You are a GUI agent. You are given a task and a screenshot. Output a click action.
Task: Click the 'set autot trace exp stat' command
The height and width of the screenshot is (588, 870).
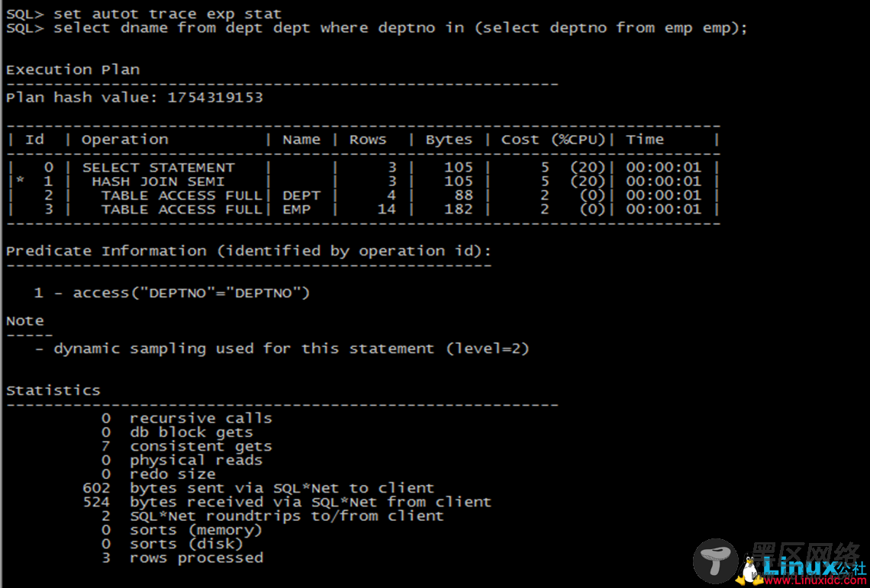(x=167, y=14)
